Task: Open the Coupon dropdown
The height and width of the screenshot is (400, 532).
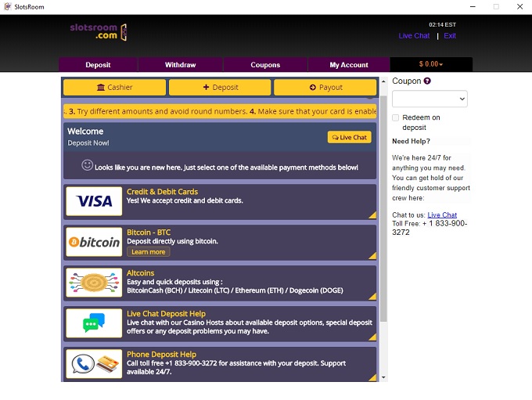Action: pos(430,99)
